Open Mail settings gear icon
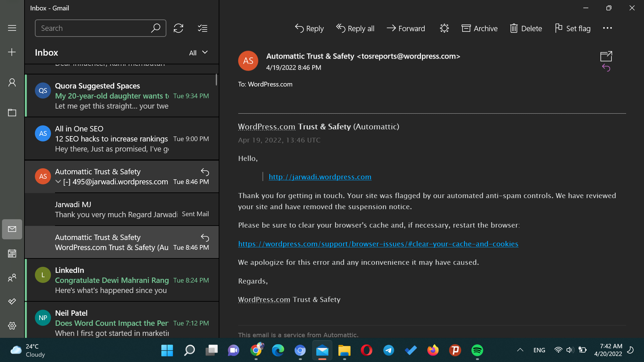The width and height of the screenshot is (644, 362). click(x=12, y=325)
